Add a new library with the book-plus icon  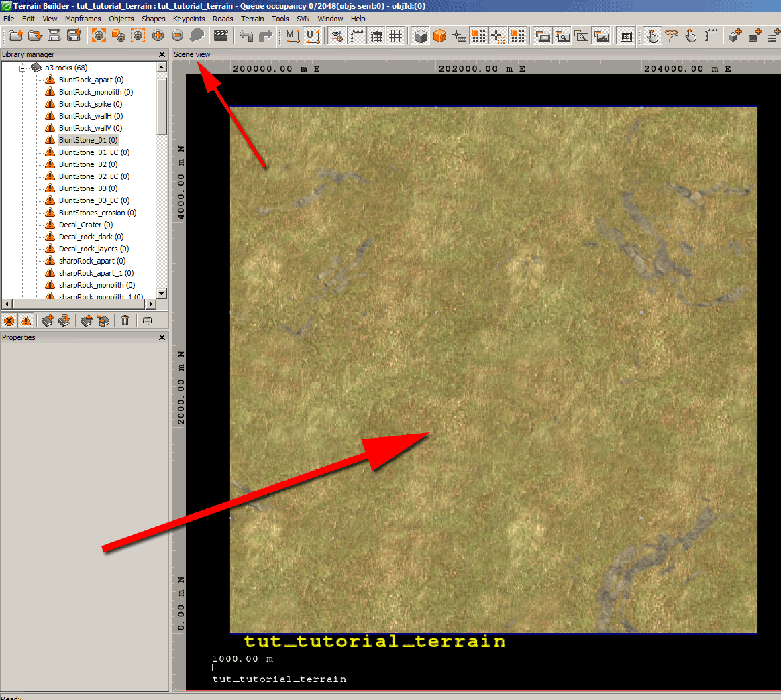coord(47,320)
